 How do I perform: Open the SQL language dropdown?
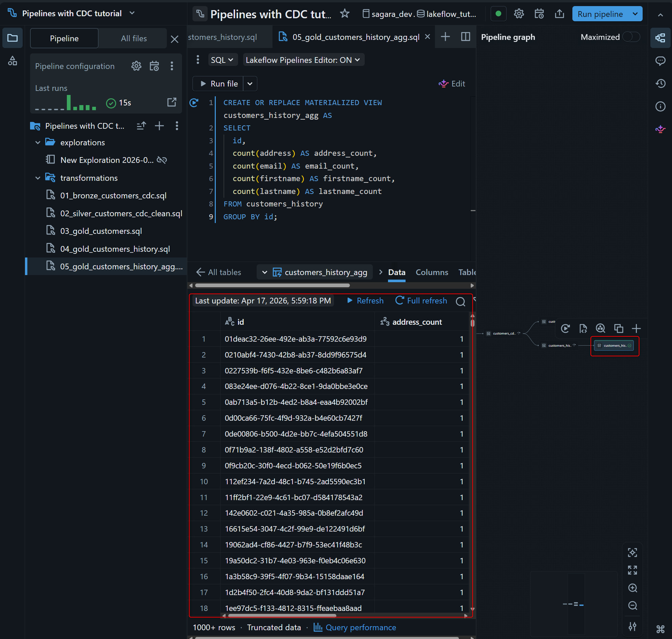[x=222, y=60]
